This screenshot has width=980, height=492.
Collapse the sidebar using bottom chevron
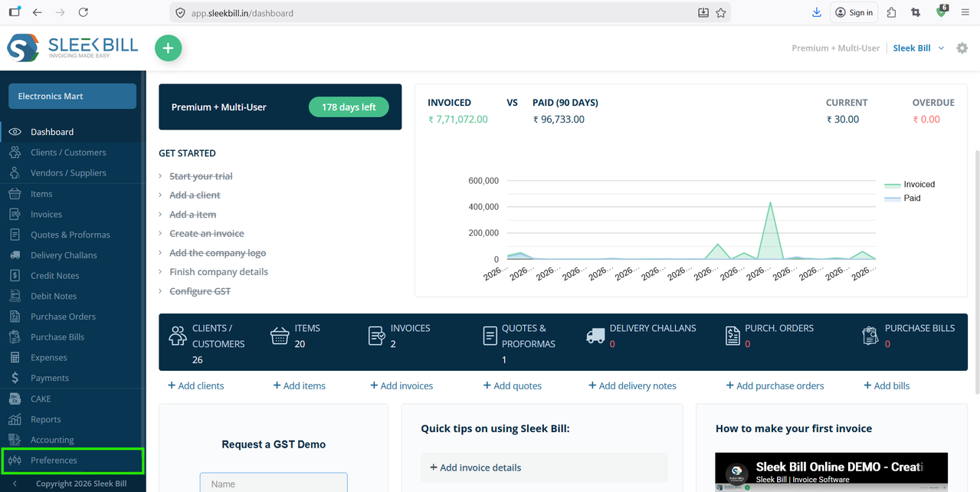coord(15,484)
